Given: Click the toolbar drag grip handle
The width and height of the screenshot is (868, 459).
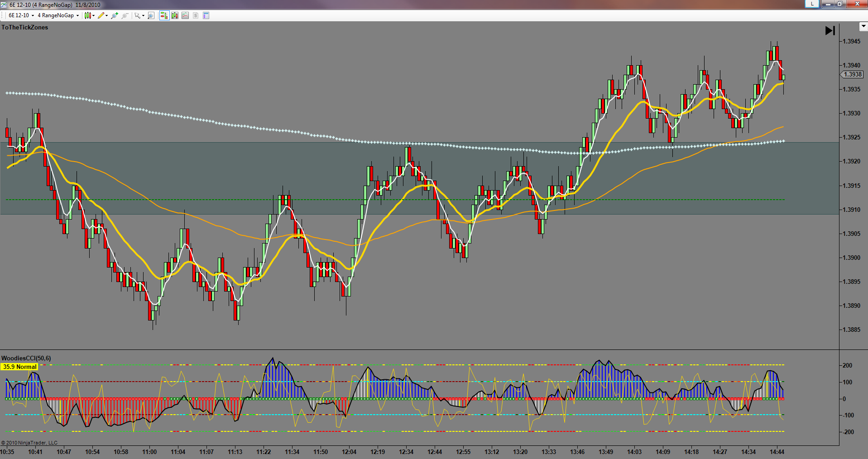Looking at the screenshot, I should 2,15.
